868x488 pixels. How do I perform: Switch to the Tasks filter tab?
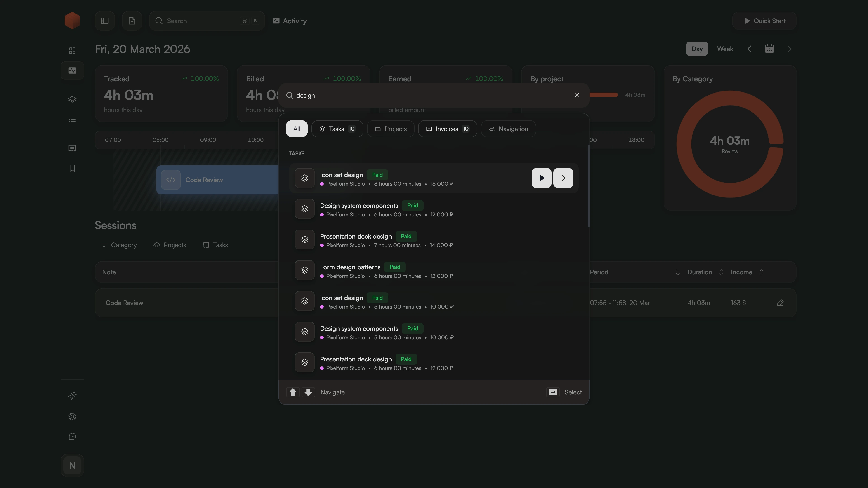pyautogui.click(x=337, y=129)
